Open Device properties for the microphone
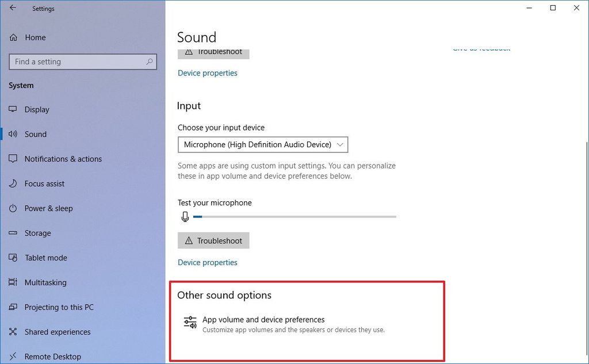This screenshot has height=364, width=589. pos(208,262)
